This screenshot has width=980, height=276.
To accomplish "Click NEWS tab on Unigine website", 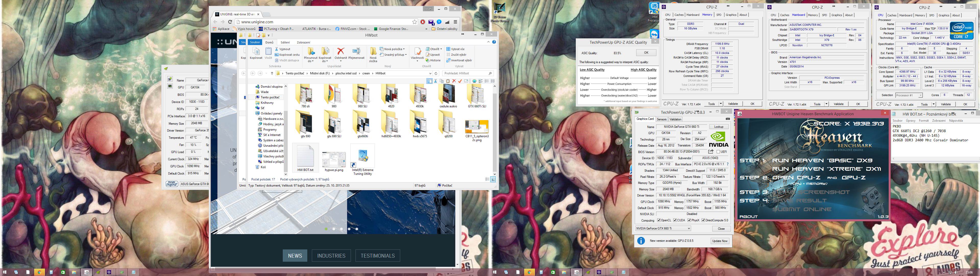I will click(295, 255).
